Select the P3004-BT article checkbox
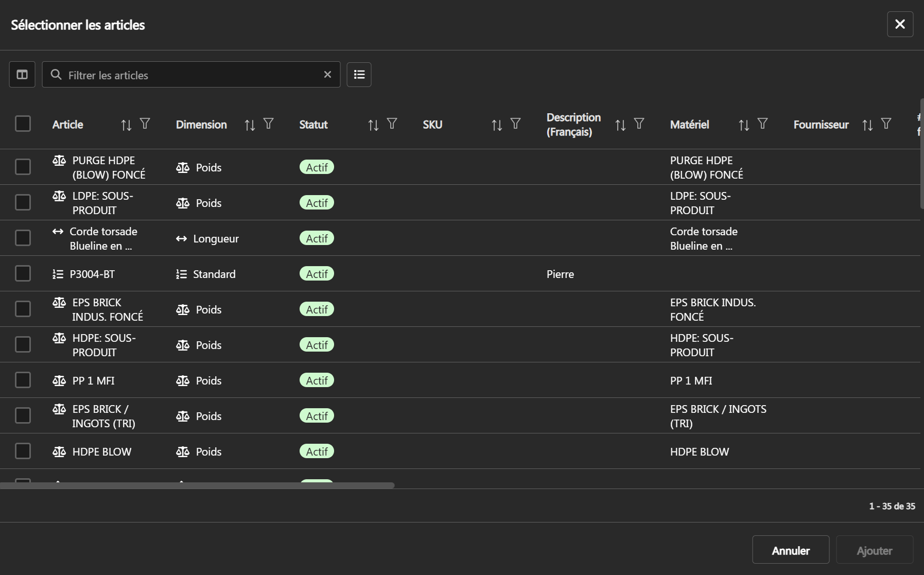The height and width of the screenshot is (575, 924). coord(23,273)
